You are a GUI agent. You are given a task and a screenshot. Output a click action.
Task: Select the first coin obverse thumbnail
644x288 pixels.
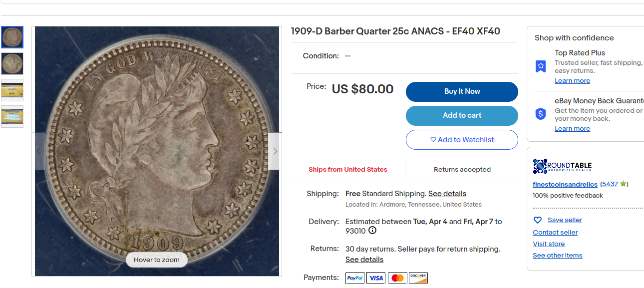(x=12, y=37)
